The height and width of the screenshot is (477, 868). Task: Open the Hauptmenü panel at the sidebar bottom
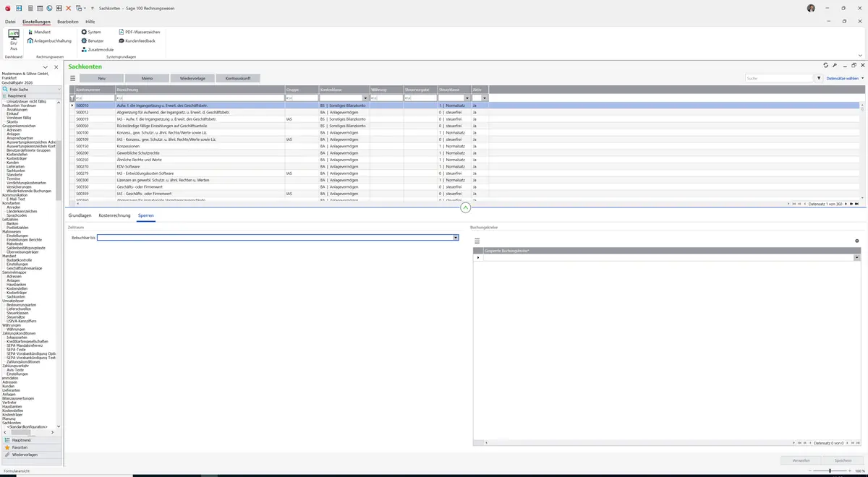click(31, 439)
